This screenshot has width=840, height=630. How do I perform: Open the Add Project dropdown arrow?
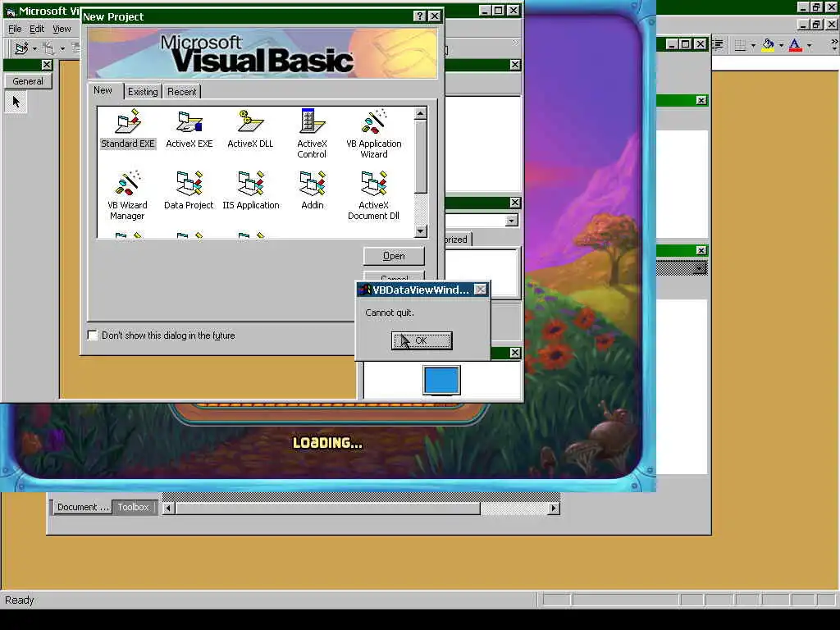pyautogui.click(x=34, y=48)
